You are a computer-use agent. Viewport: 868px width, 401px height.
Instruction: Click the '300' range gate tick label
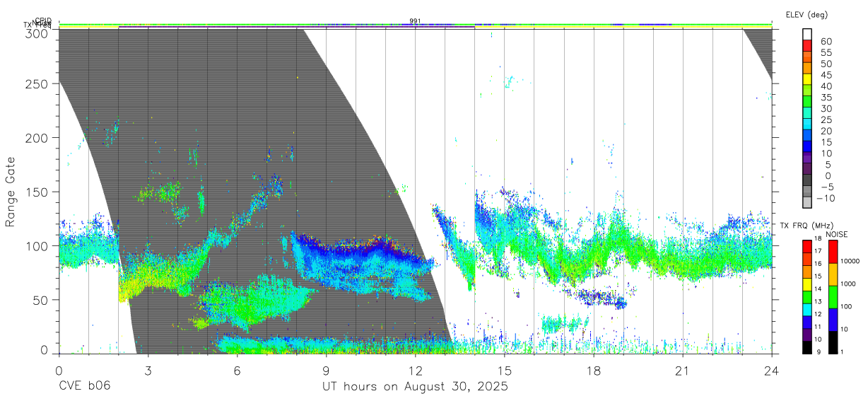(37, 33)
